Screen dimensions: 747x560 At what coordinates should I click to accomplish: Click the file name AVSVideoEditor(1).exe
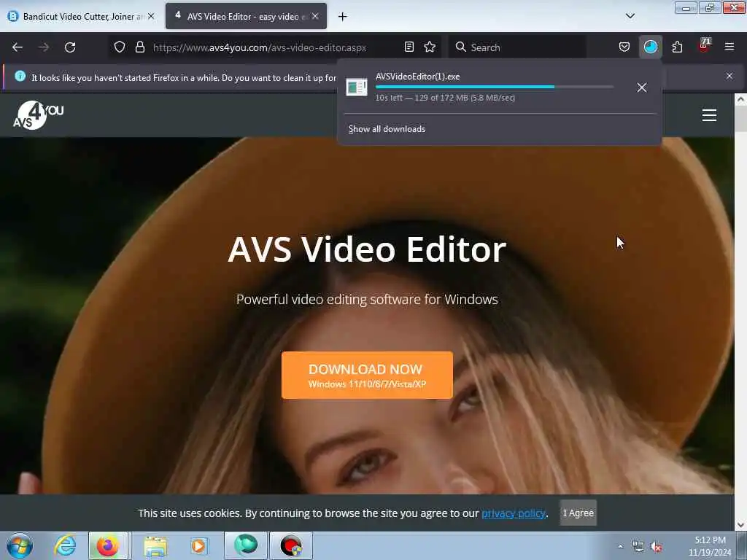417,77
